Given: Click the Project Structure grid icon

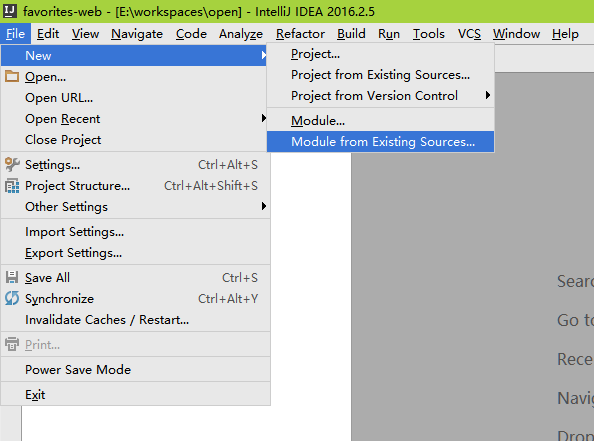Looking at the screenshot, I should [12, 186].
